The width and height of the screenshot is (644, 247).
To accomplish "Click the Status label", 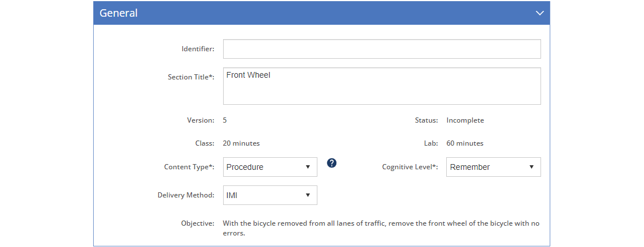I will (x=426, y=120).
